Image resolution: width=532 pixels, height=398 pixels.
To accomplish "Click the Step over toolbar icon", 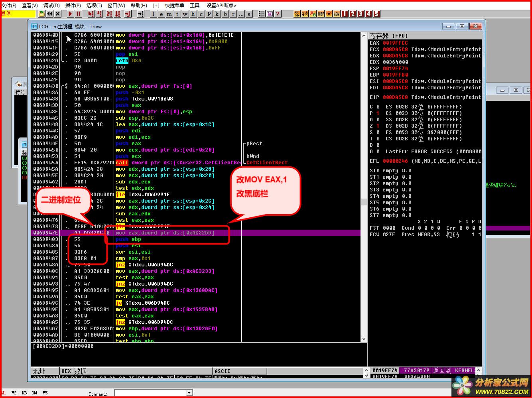I will [x=99, y=14].
